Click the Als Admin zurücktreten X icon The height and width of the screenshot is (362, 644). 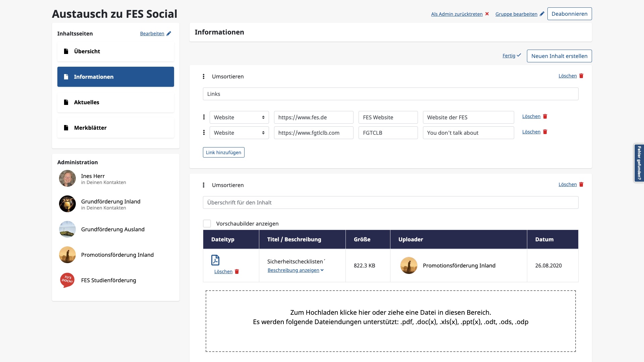click(487, 13)
